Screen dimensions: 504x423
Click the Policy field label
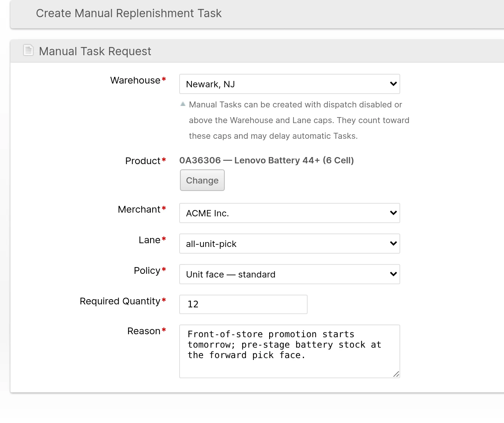pos(147,270)
